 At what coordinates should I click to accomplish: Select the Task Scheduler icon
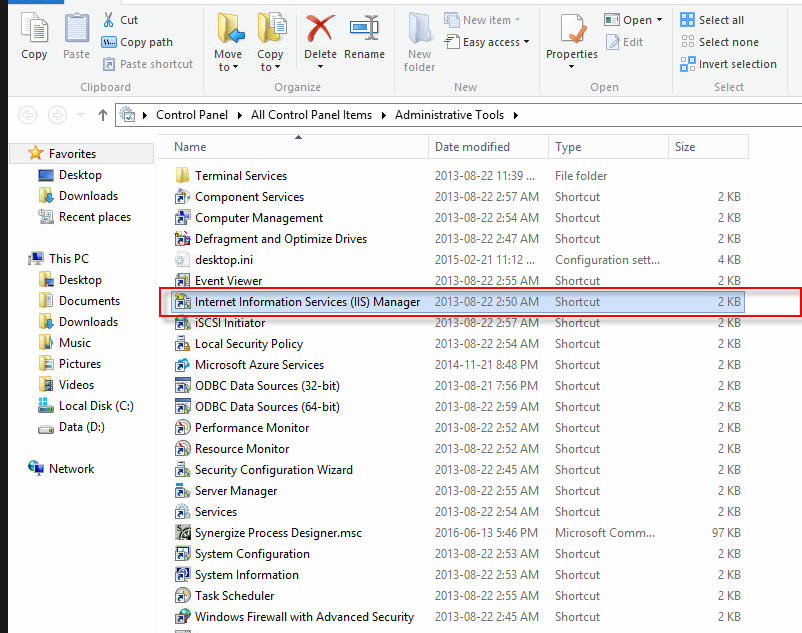183,596
